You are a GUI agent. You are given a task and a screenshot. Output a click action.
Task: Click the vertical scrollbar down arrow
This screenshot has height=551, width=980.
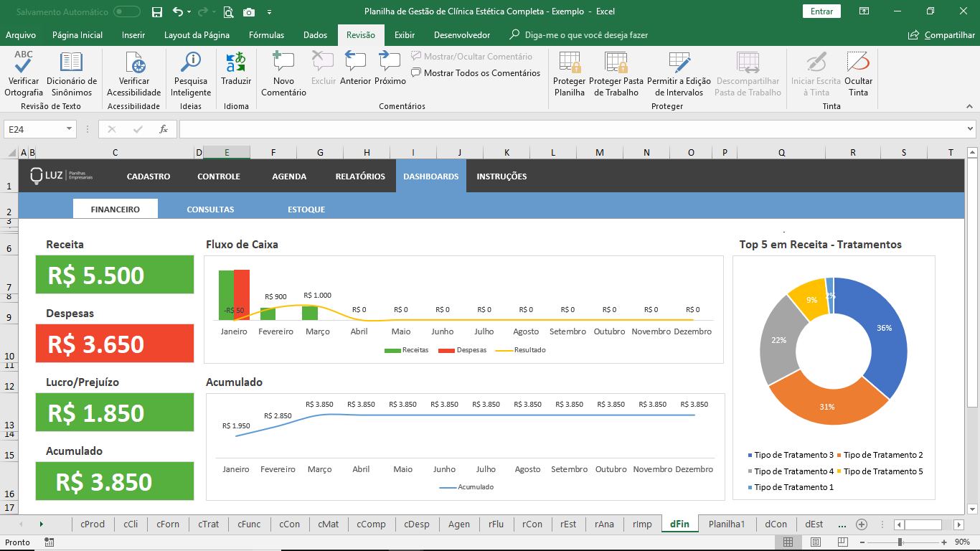pos(973,511)
